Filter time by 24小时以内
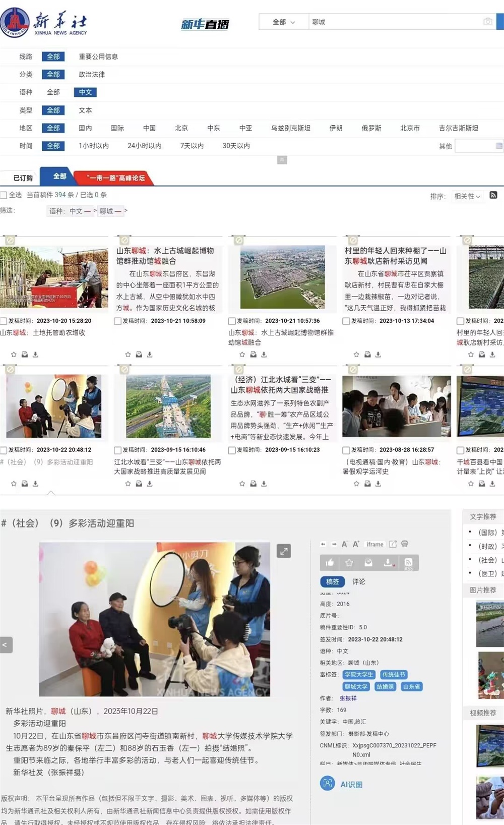The height and width of the screenshot is (825, 504). (x=144, y=146)
